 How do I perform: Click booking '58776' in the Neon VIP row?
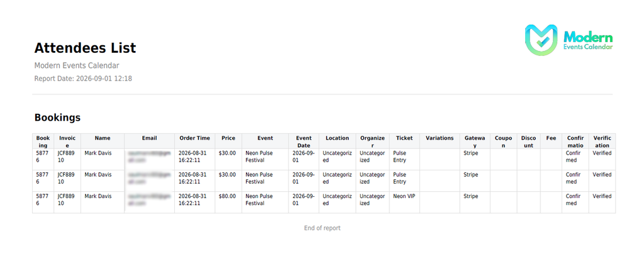[42, 200]
